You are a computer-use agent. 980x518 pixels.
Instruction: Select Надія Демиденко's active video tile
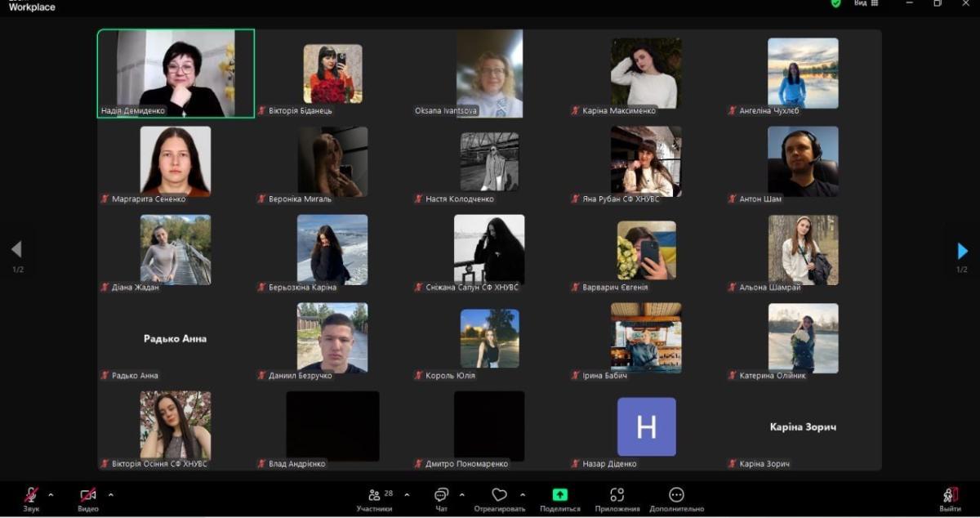pyautogui.click(x=176, y=74)
